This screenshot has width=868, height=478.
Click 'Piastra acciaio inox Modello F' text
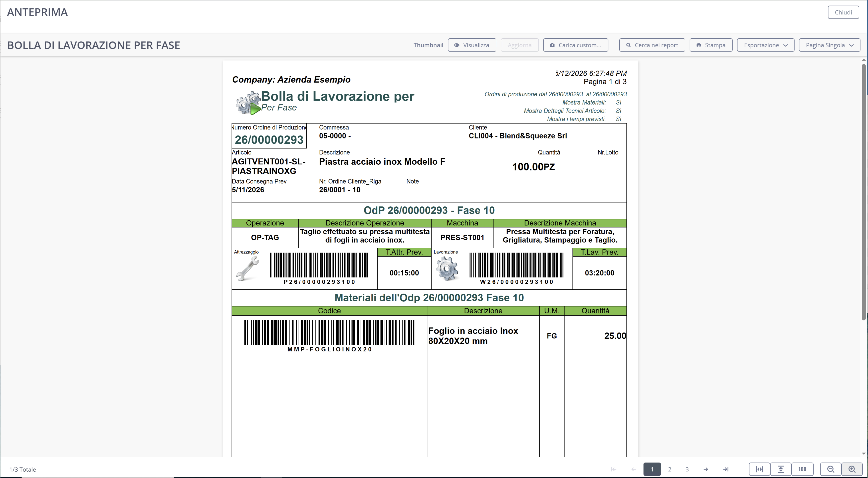click(x=382, y=162)
